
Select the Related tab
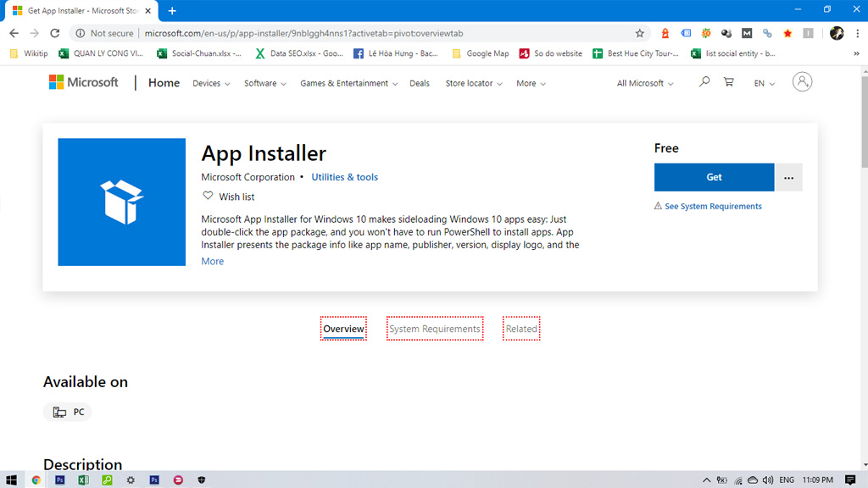click(521, 329)
